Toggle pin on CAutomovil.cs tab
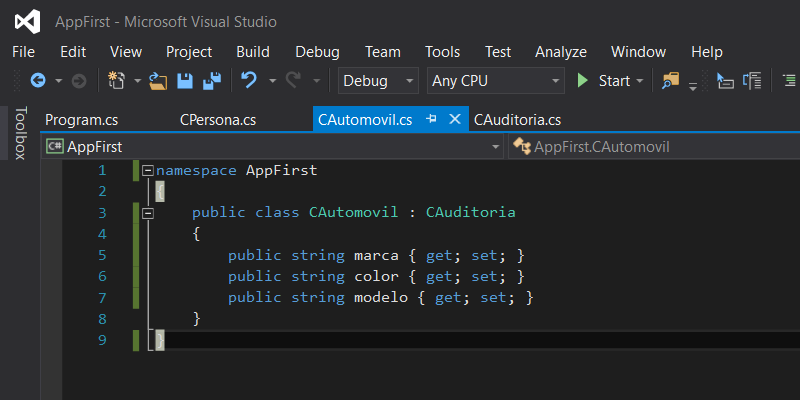The image size is (800, 400). 432,119
